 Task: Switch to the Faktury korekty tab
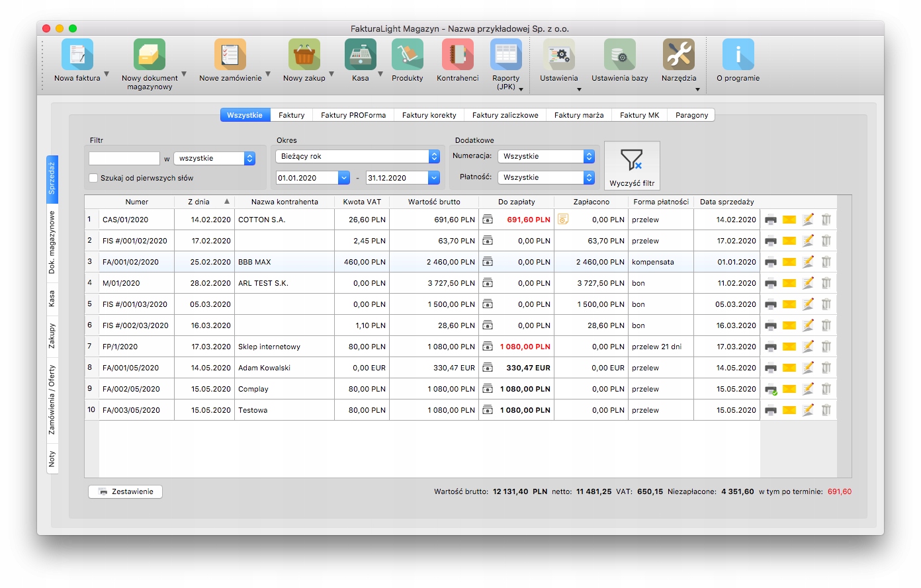click(429, 115)
